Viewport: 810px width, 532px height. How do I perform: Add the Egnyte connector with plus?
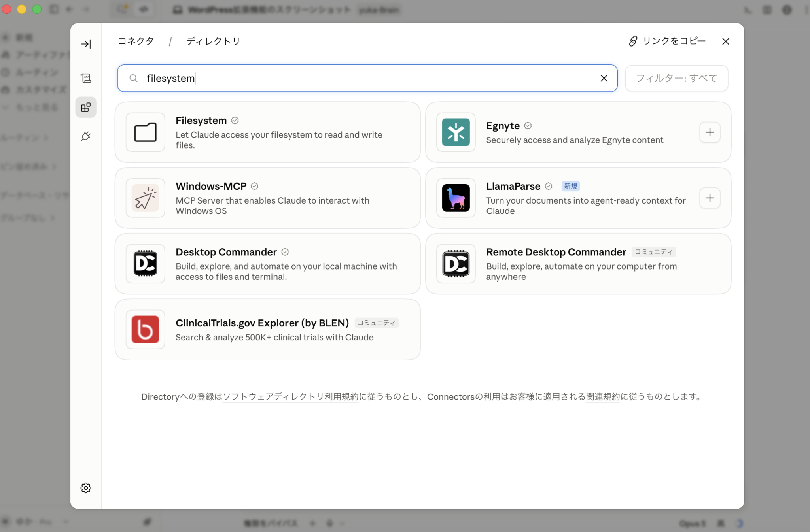coord(710,132)
